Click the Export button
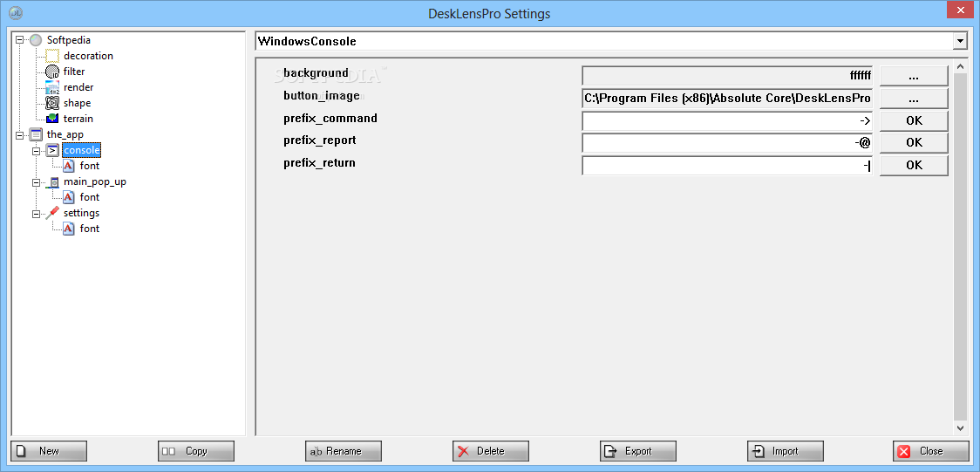Viewport: 980px width, 472px height. coord(638,451)
